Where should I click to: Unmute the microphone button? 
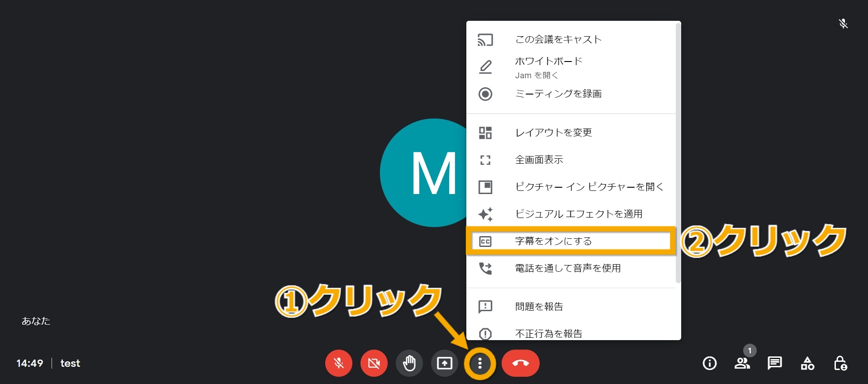click(x=339, y=363)
